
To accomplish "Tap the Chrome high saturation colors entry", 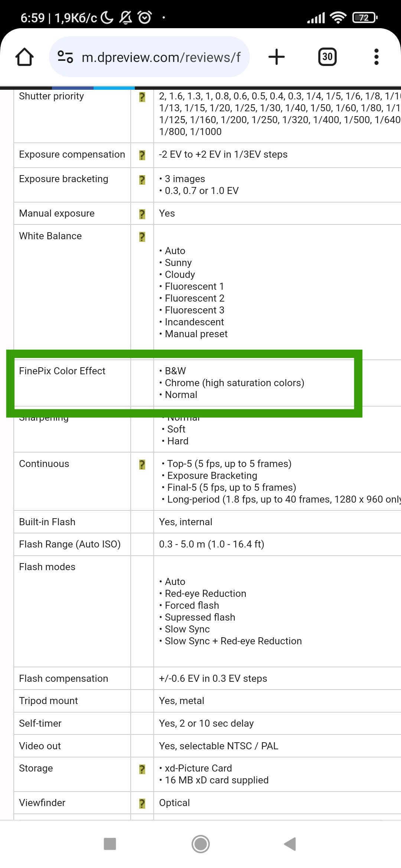I will coord(234,383).
